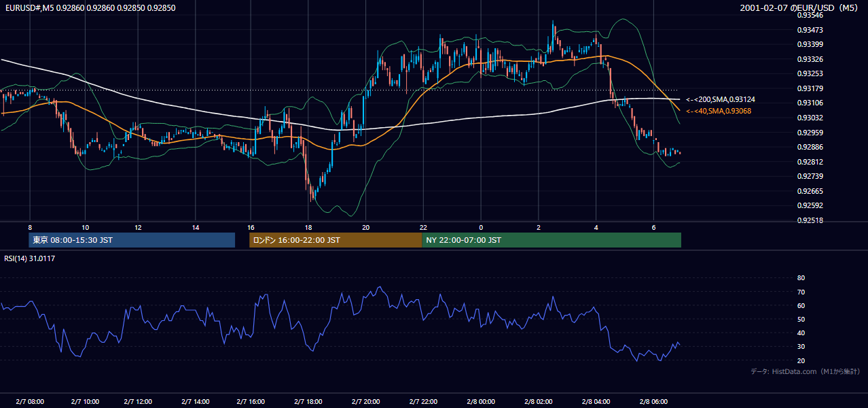Click hour label 4 on price chart axis
The height and width of the screenshot is (408, 868).
coord(596,227)
